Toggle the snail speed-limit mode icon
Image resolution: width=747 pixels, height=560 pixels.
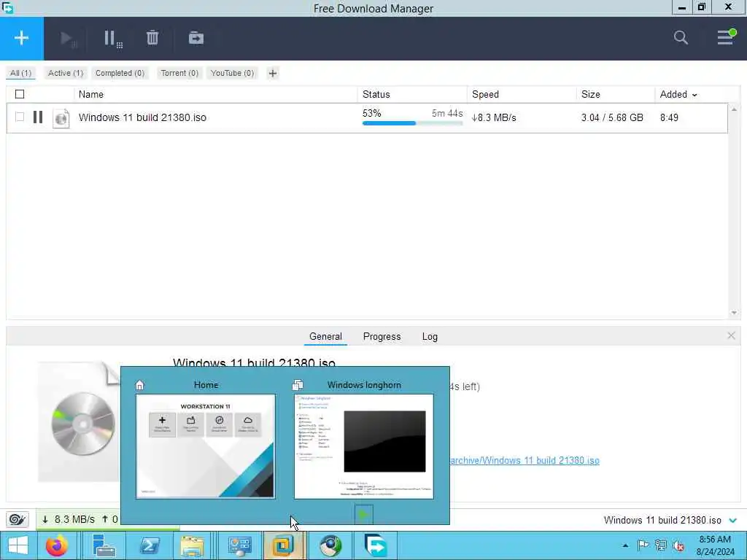pyautogui.click(x=18, y=519)
